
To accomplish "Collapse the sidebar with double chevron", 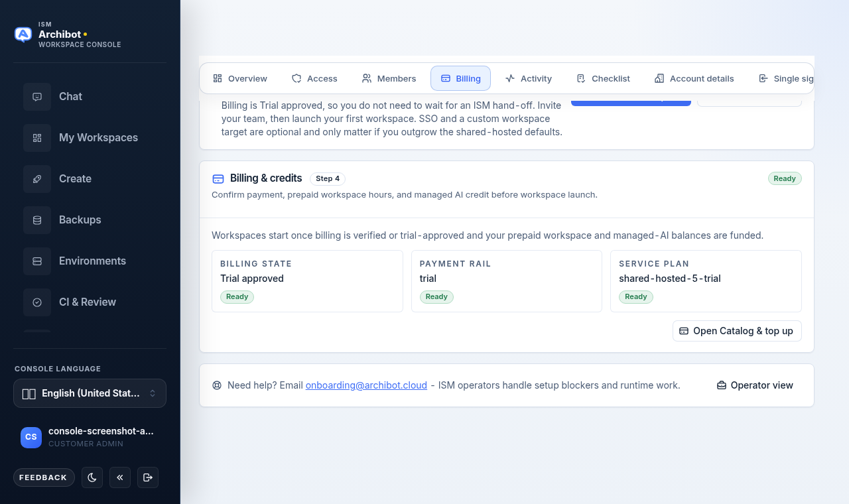I will (120, 477).
